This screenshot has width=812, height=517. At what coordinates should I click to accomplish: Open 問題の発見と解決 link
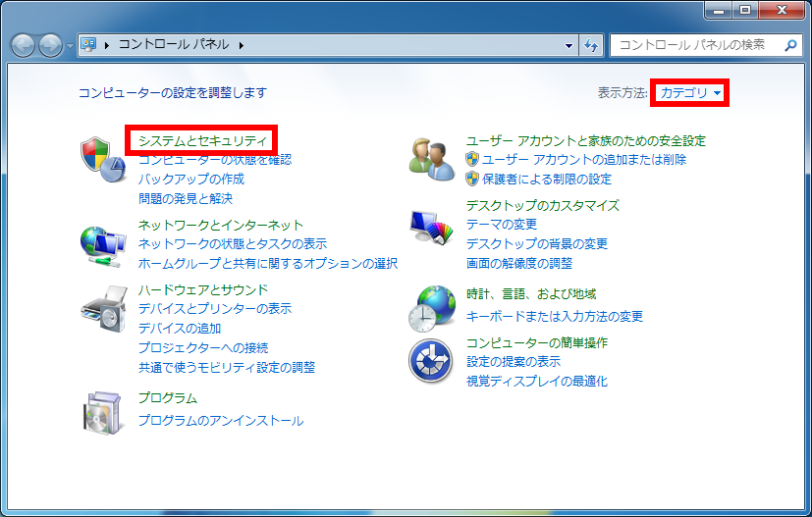[186, 199]
